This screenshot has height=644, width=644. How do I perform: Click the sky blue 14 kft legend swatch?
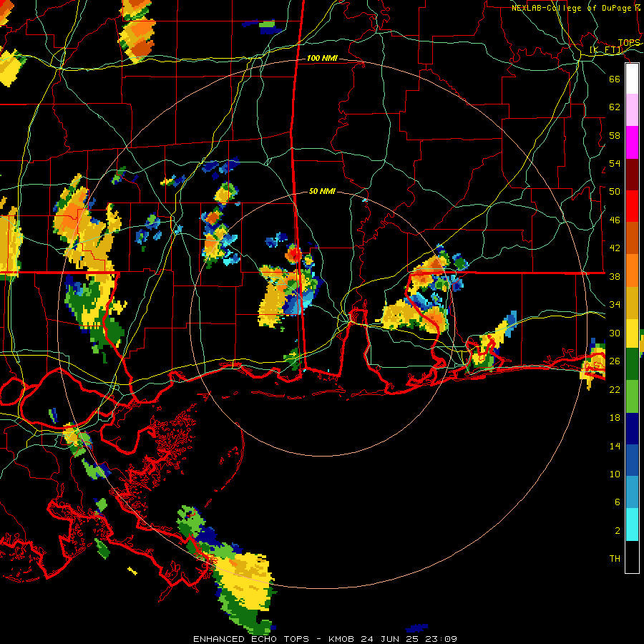pos(632,492)
